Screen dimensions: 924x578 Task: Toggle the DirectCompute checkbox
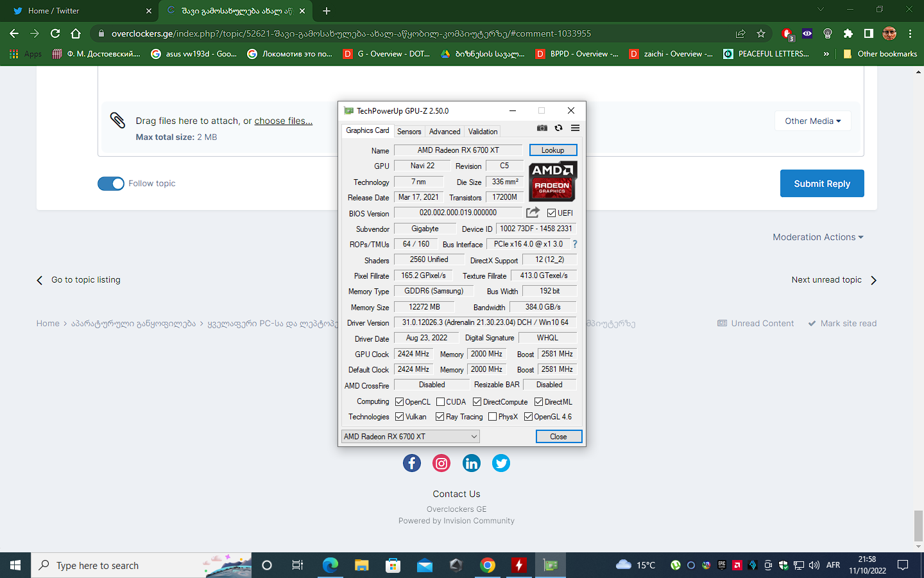click(477, 402)
